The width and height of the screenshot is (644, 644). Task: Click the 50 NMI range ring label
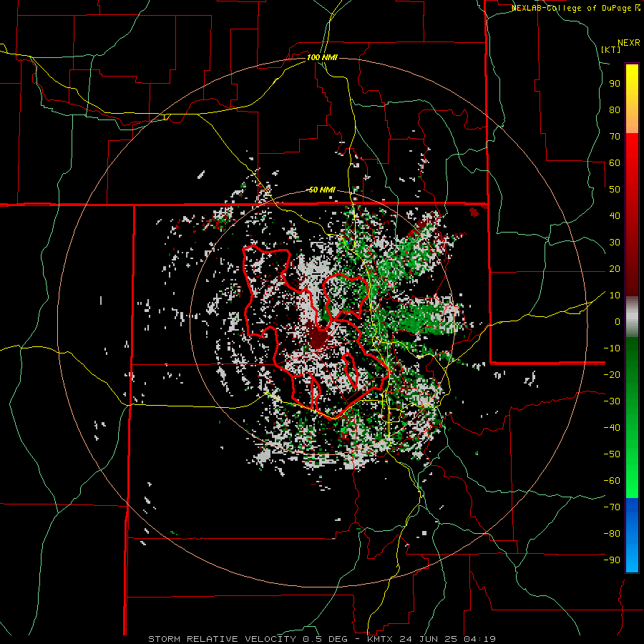[322, 190]
